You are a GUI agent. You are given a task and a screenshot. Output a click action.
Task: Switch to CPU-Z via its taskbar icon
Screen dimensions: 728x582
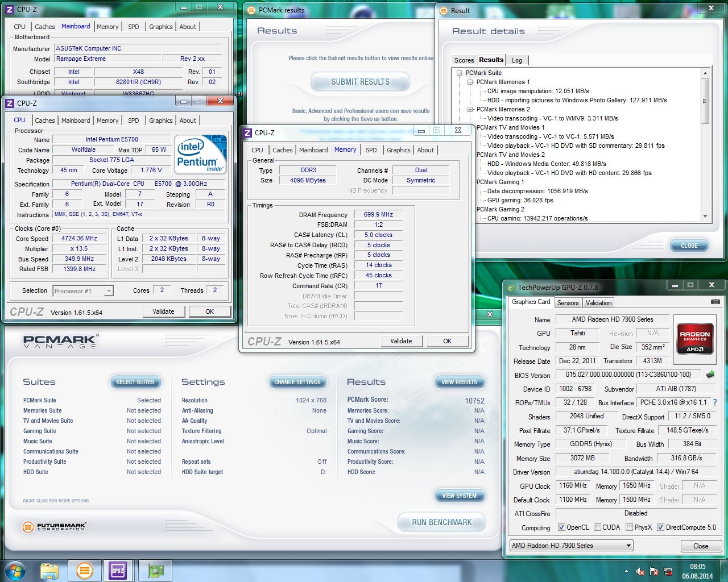click(118, 571)
